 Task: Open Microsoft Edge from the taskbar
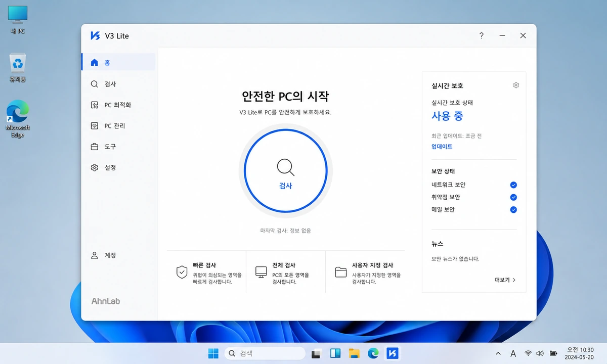[373, 353]
